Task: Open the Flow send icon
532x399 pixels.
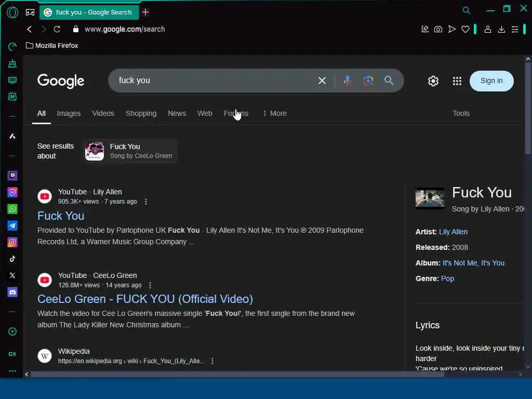Action: (x=452, y=29)
